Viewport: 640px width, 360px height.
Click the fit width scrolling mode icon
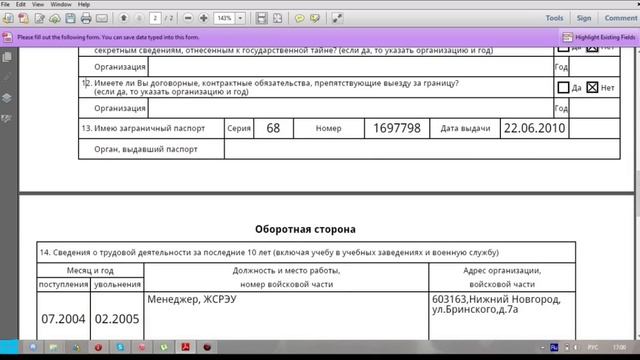click(261, 18)
